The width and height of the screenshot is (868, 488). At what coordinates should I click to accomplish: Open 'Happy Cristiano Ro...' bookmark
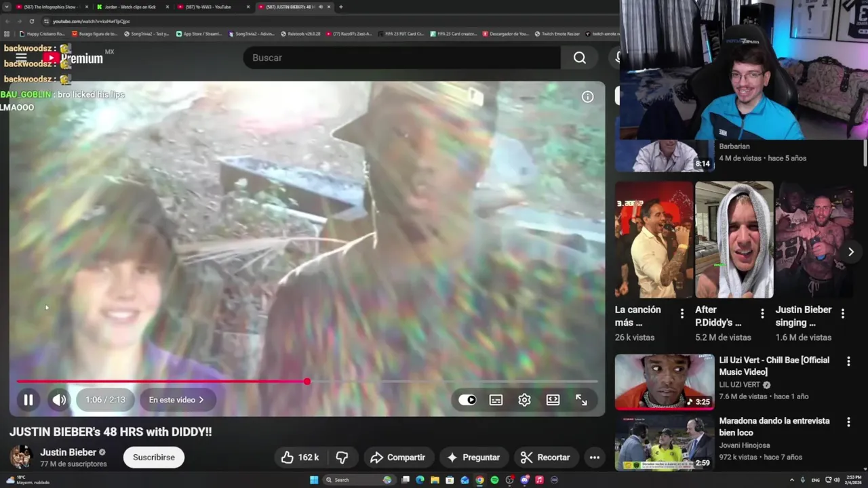[x=42, y=34]
